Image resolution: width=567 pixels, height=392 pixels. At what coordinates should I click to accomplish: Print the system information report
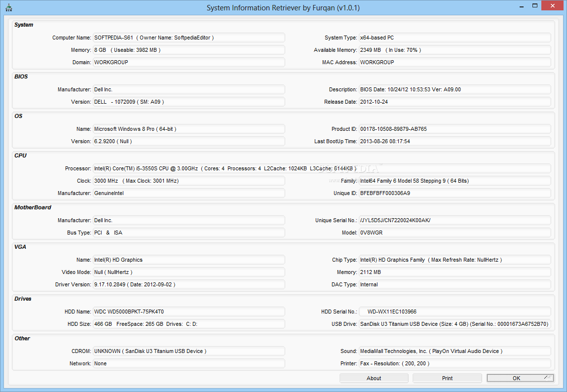pos(447,378)
